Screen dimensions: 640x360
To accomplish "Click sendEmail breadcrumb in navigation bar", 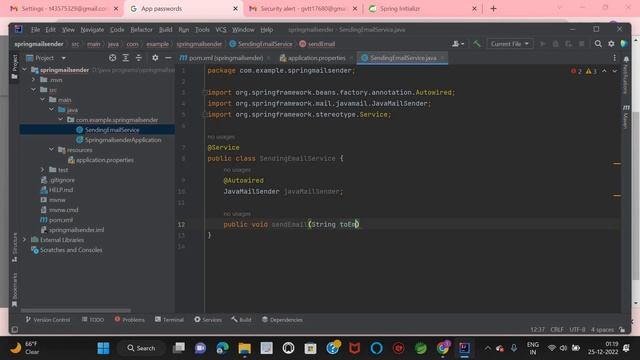I will [317, 44].
